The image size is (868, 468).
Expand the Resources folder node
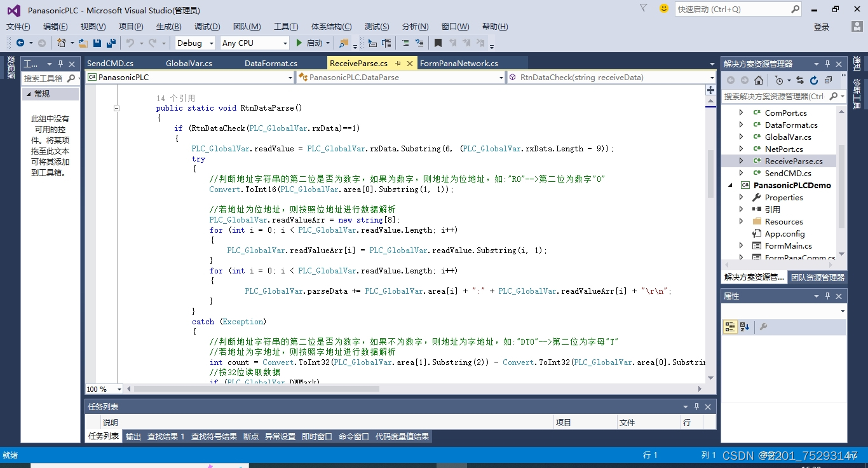pos(741,221)
